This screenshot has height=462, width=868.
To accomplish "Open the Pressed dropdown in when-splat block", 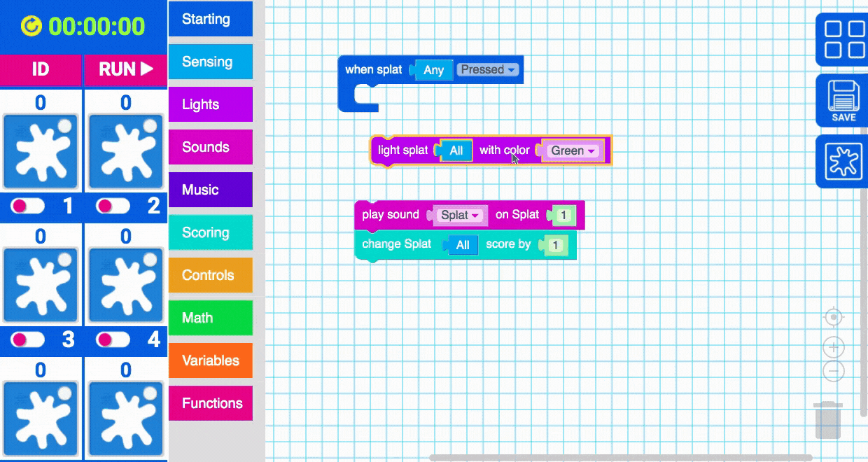I will tap(488, 69).
